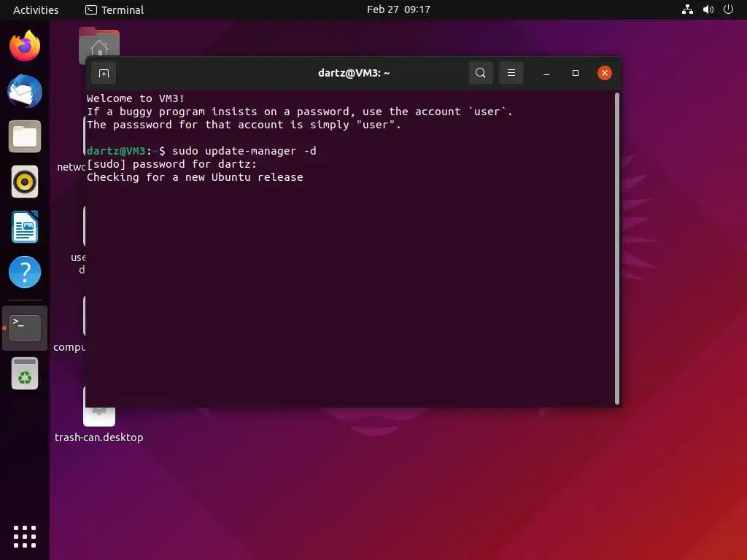Click the 'Checking for a new Ubuntu release' line
Viewport: 747px width, 560px height.
195,177
